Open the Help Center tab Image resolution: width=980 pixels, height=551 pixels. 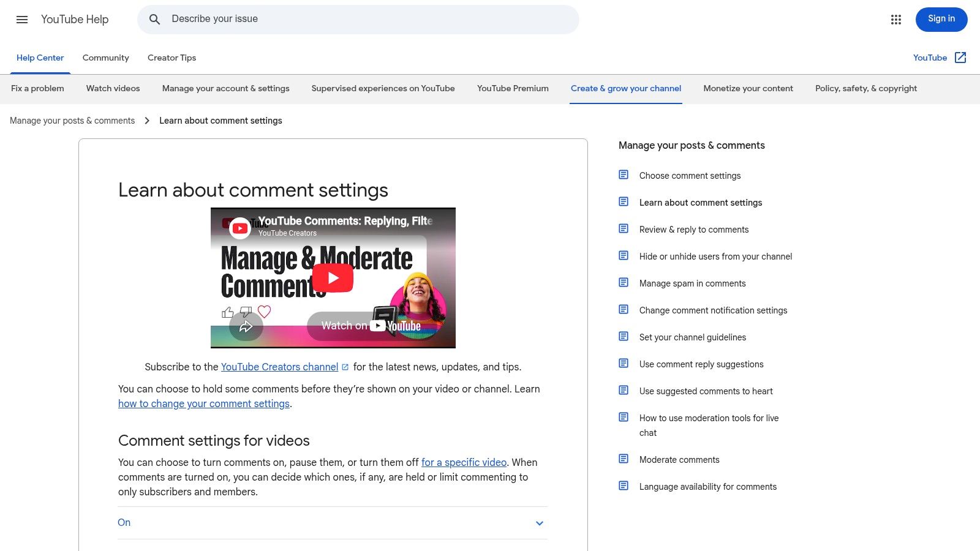tap(40, 58)
